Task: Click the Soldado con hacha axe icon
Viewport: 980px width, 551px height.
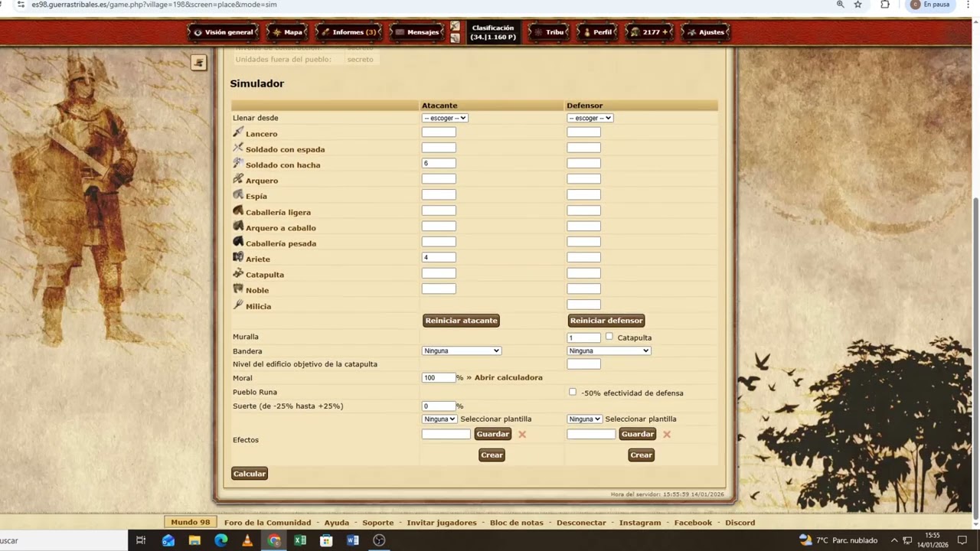Action: [x=238, y=164]
